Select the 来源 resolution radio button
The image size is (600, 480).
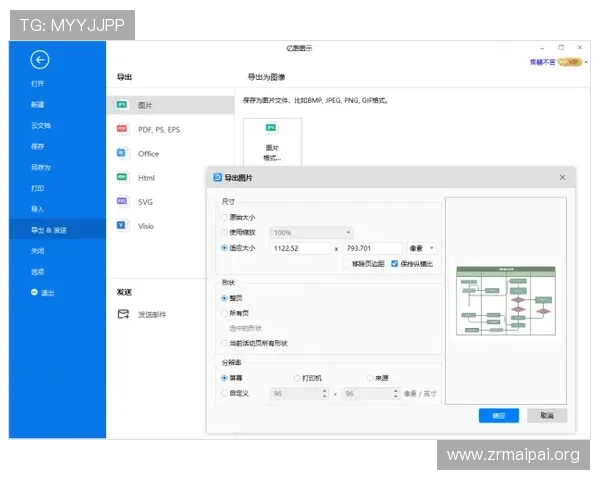click(370, 378)
